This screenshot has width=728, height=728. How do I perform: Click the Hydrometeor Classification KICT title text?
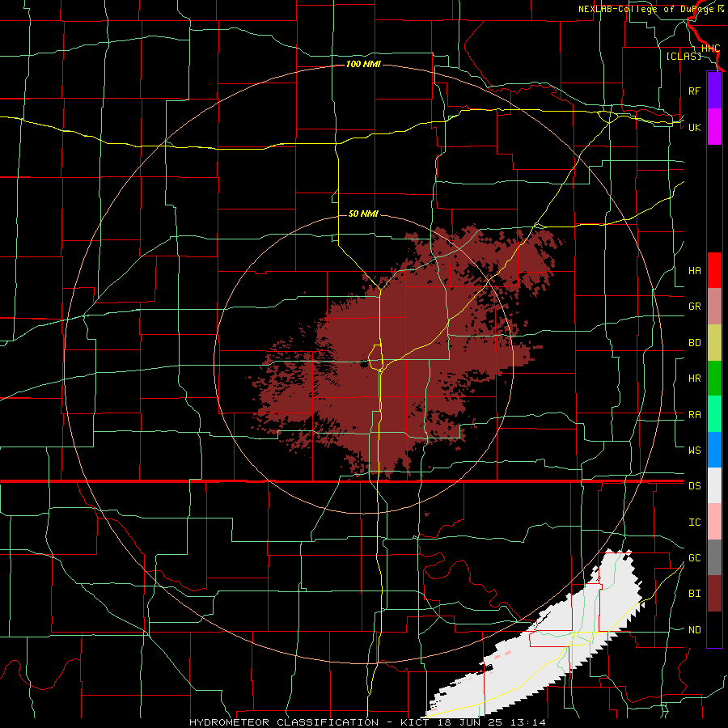pyautogui.click(x=367, y=722)
